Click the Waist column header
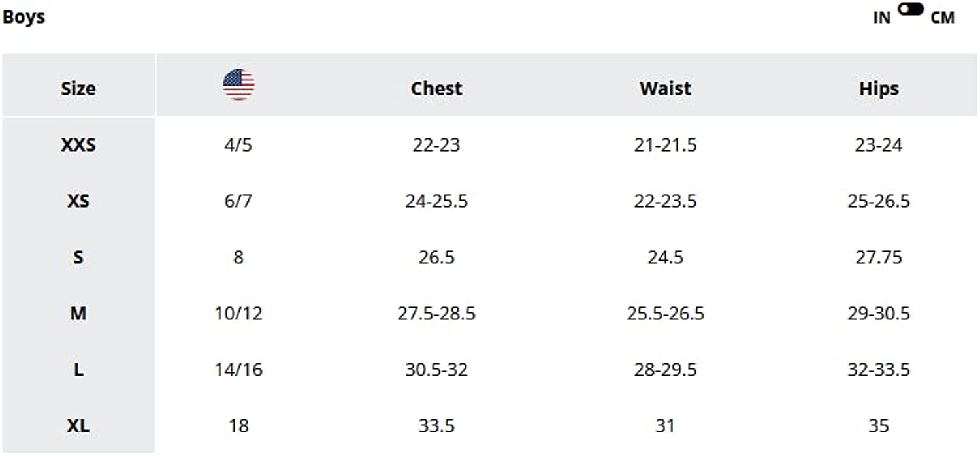The width and height of the screenshot is (980, 456). [x=665, y=88]
